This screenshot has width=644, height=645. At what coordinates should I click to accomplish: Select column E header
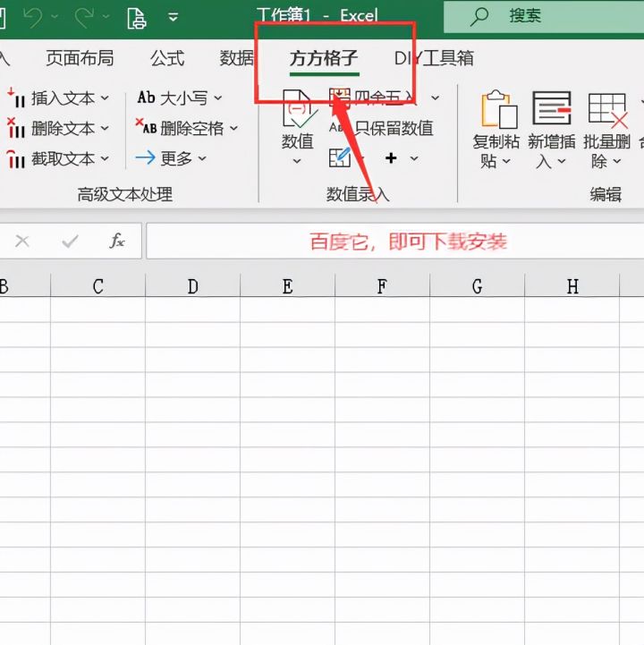pos(288,286)
